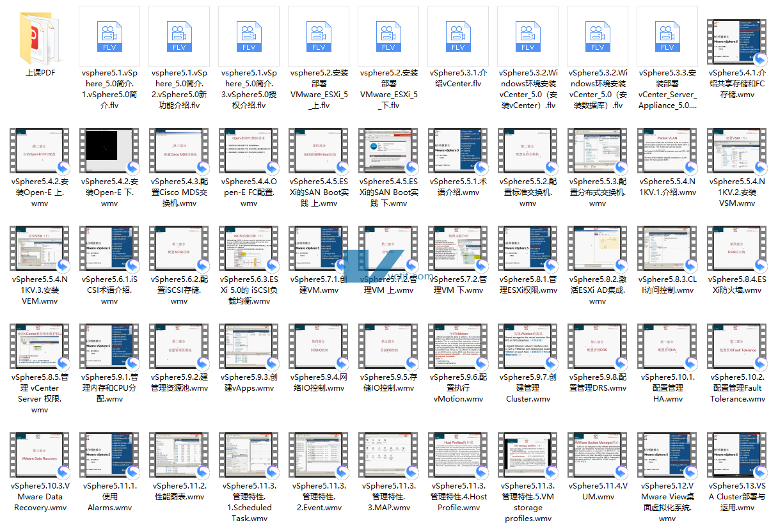This screenshot has width=778, height=532.
Task: Select N1KV.1.介绍.wmv thumbnail
Action: (x=667, y=151)
